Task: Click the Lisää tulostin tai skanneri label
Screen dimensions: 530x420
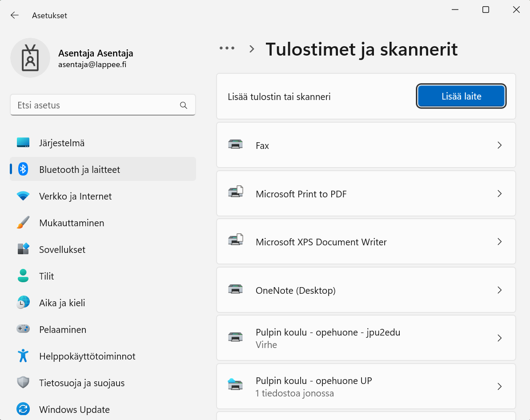Action: pos(279,96)
